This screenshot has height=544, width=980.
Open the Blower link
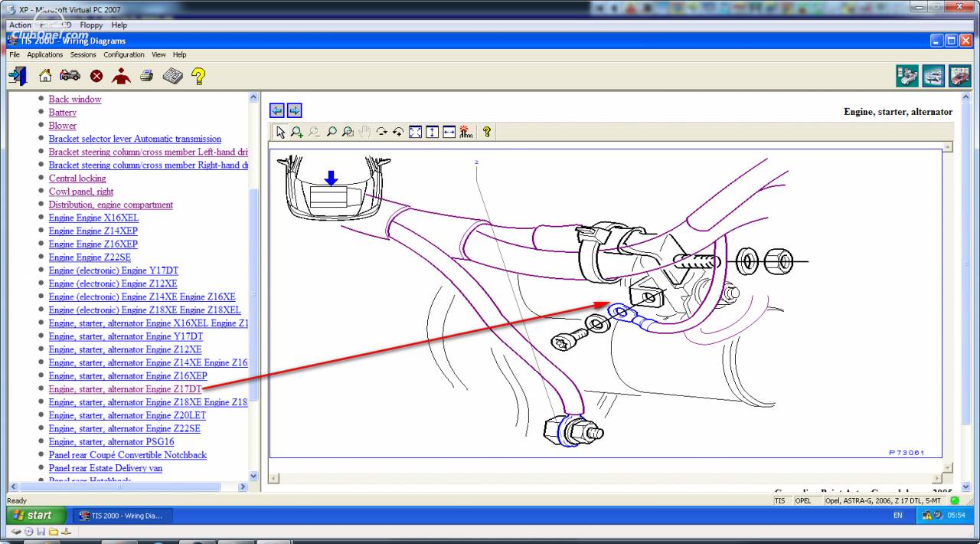coord(63,125)
